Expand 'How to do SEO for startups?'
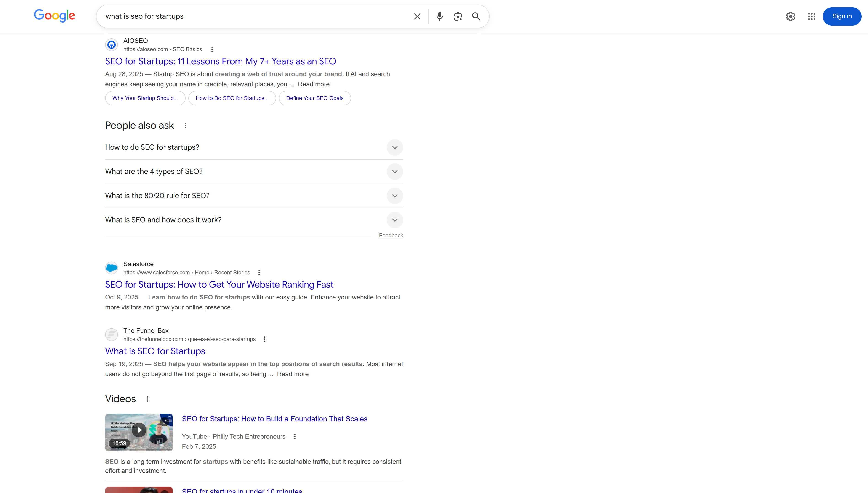The image size is (868, 493). point(394,147)
